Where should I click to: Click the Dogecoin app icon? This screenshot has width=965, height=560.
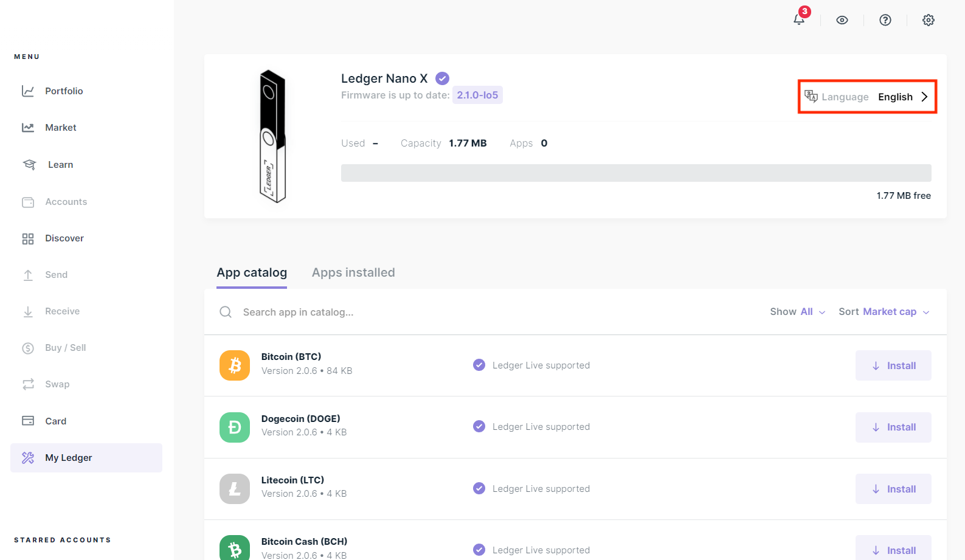(x=235, y=427)
